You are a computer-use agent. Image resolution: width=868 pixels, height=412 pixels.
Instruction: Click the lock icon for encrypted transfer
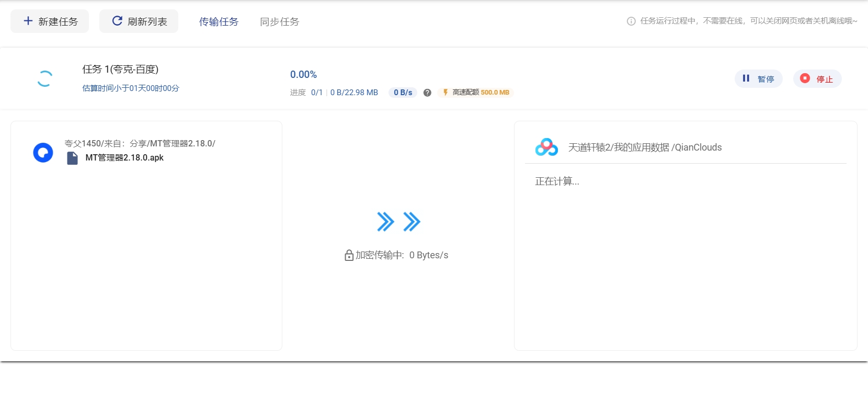pyautogui.click(x=349, y=255)
